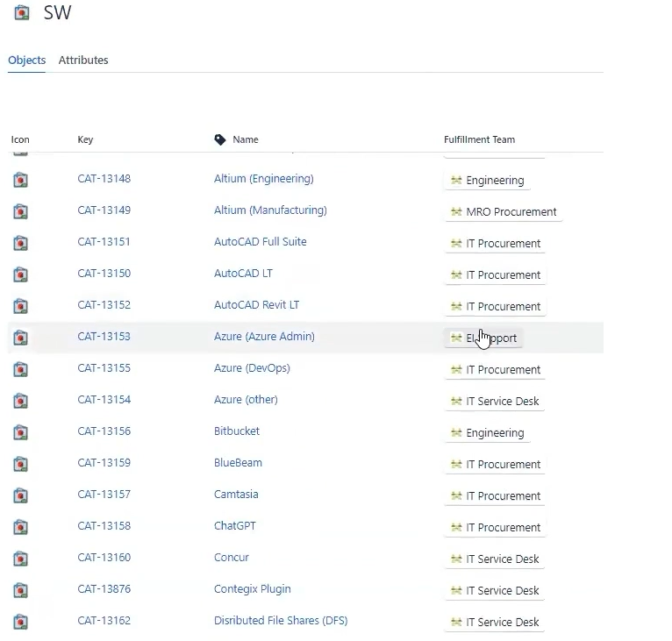672x641 pixels.
Task: Click the icon in the Camtasia row
Action: click(x=20, y=495)
